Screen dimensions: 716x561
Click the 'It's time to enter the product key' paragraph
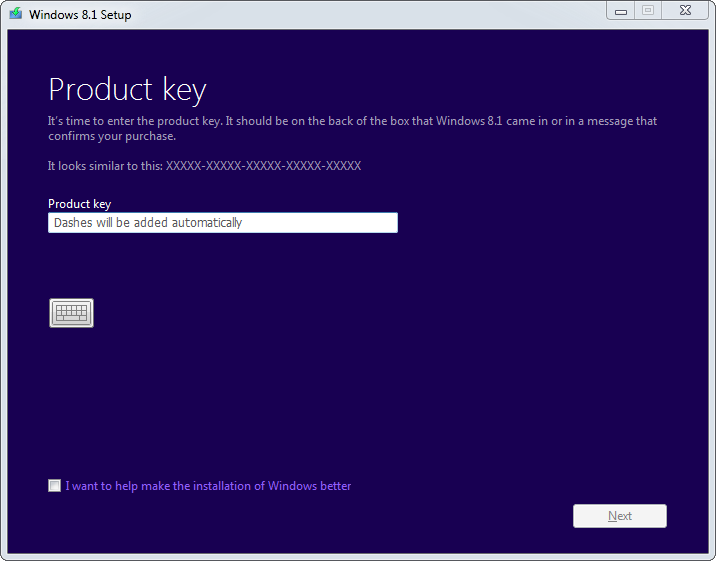tap(352, 128)
